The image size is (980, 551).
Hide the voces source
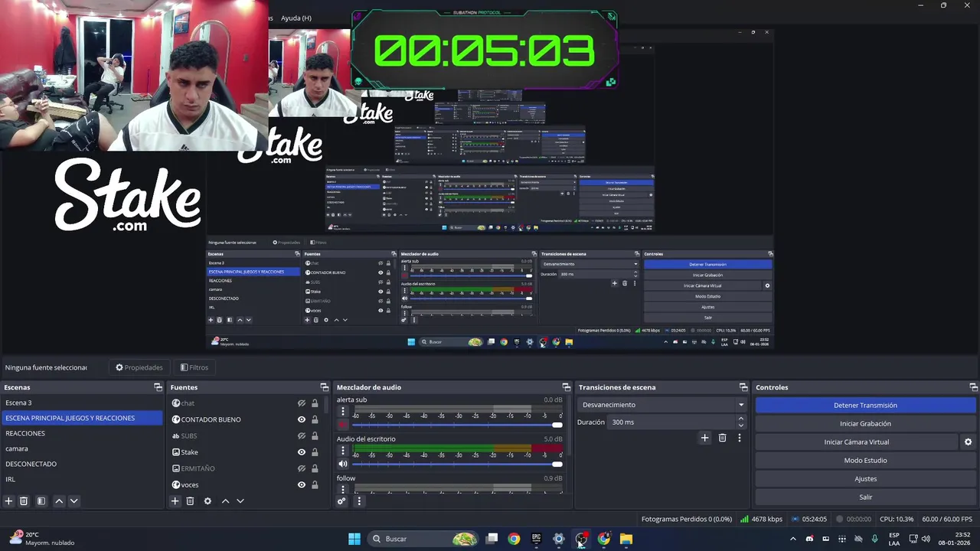point(302,484)
